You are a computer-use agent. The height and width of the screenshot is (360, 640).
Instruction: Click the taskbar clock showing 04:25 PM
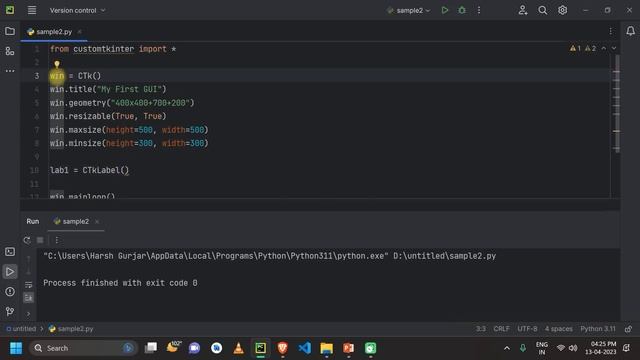click(600, 348)
